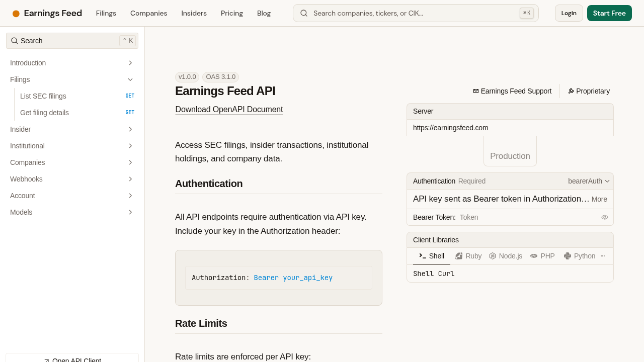Open Insiders in the top navigation
Viewport: 644px width, 362px height.
(194, 13)
